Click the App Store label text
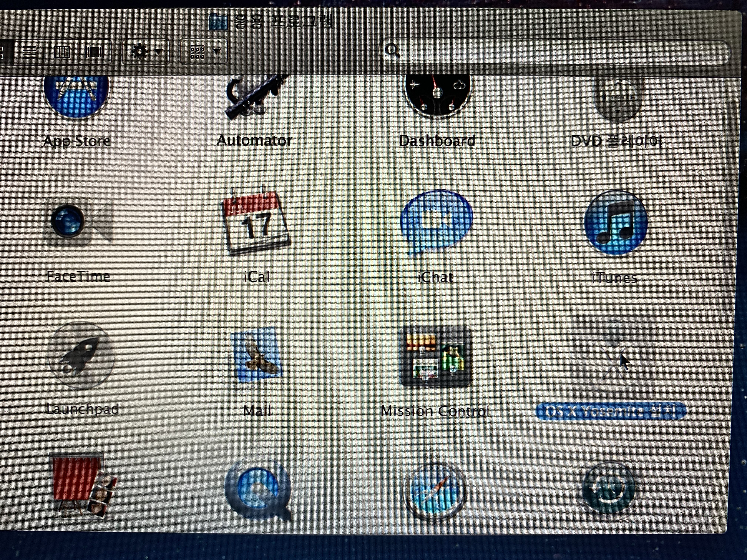 click(x=77, y=141)
